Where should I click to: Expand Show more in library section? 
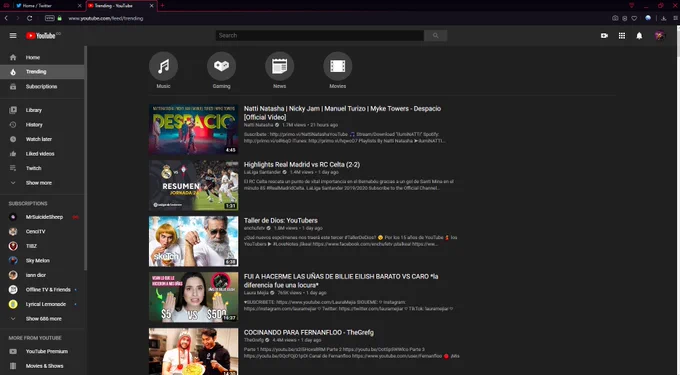[42, 183]
